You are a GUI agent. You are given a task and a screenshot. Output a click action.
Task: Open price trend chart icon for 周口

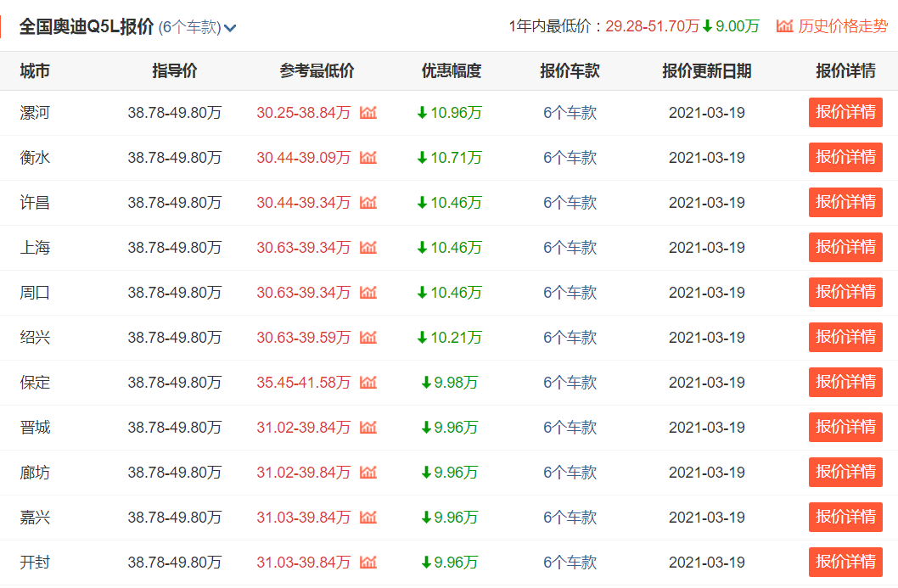coord(368,293)
